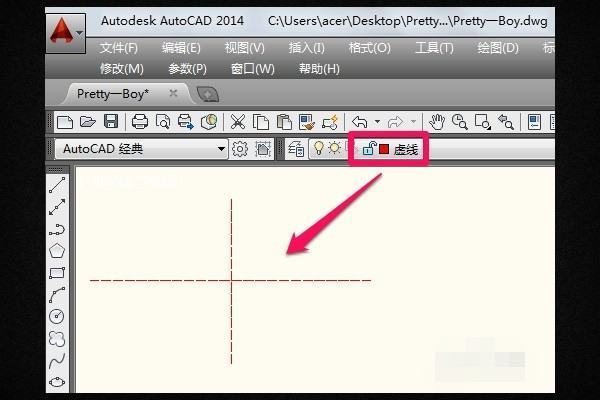The width and height of the screenshot is (600, 400).
Task: Toggle the layer lock padlock icon
Action: pos(368,149)
